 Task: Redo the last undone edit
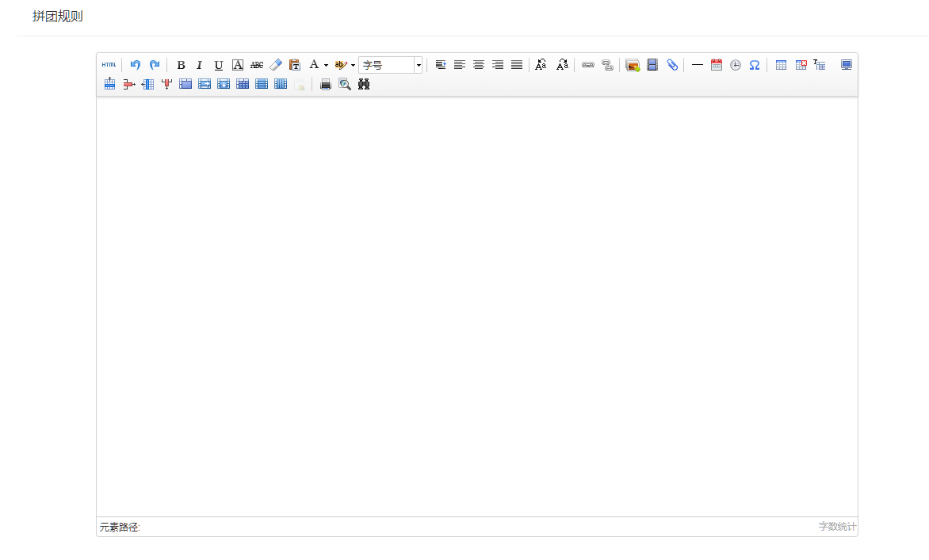coord(155,65)
